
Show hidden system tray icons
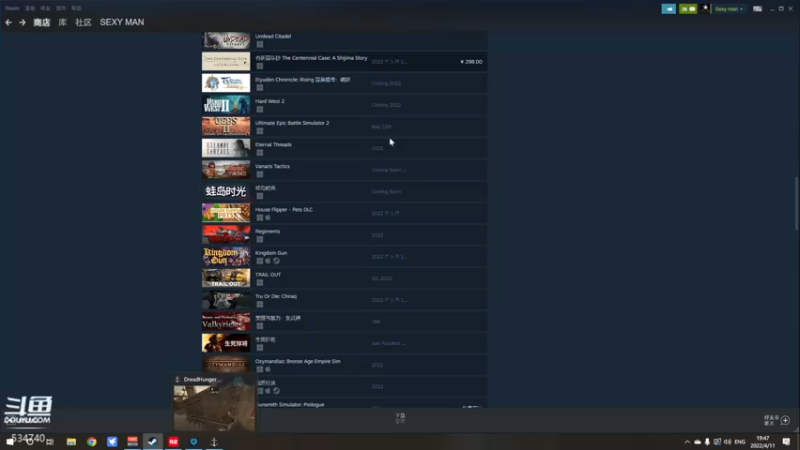coord(687,442)
